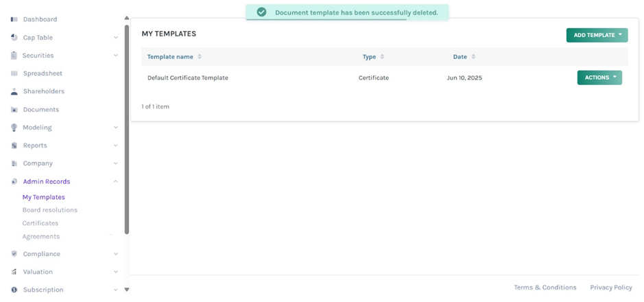Click the Securities clipboard icon
Viewport: 644px width, 302px height.
[x=14, y=56]
